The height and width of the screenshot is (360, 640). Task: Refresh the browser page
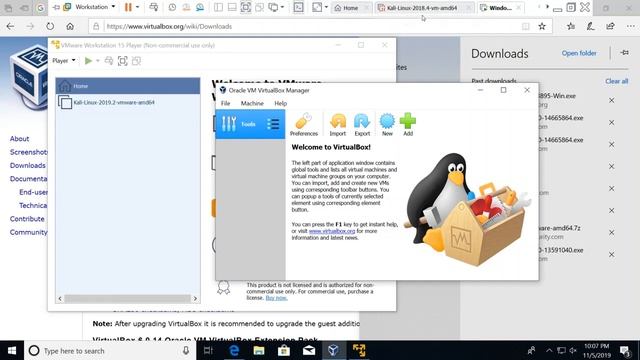pos(50,26)
